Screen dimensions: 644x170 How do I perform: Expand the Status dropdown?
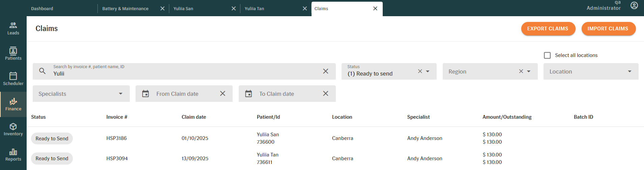click(x=428, y=72)
